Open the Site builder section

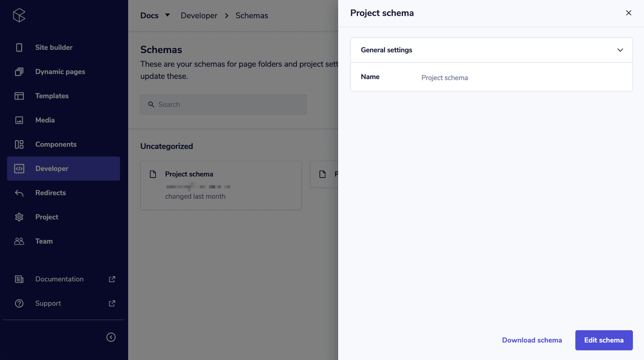[54, 47]
